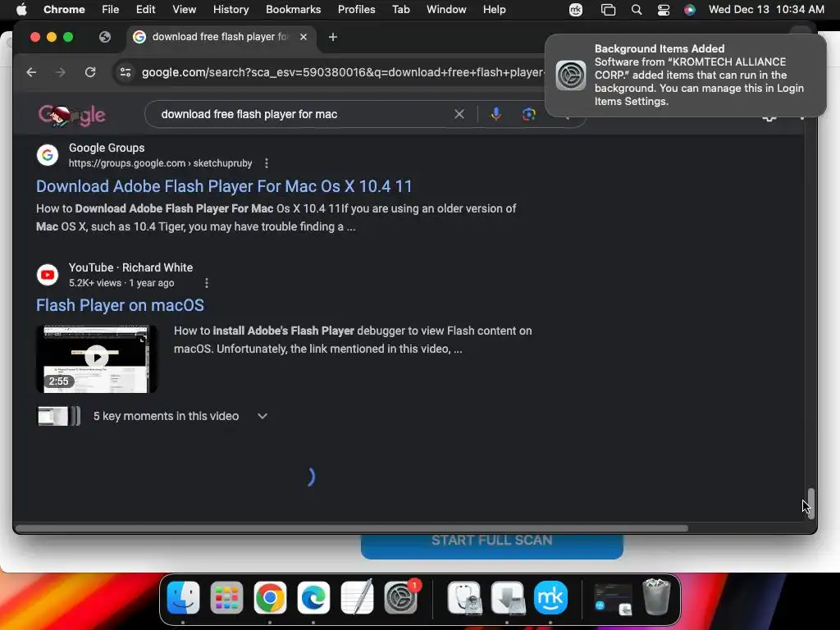Click Stage Manager icon in menu bar
The width and height of the screenshot is (840, 630).
(608, 10)
